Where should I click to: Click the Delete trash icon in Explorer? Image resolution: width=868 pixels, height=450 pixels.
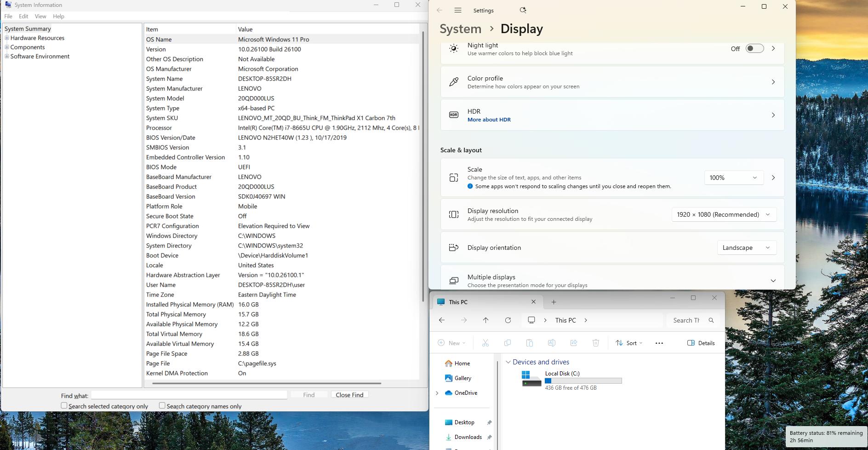[596, 343]
